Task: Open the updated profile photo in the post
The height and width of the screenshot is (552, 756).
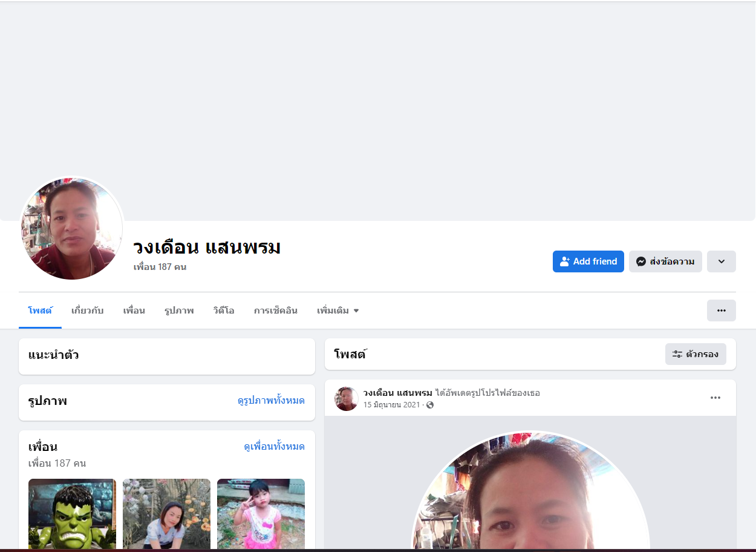Action: (530, 491)
